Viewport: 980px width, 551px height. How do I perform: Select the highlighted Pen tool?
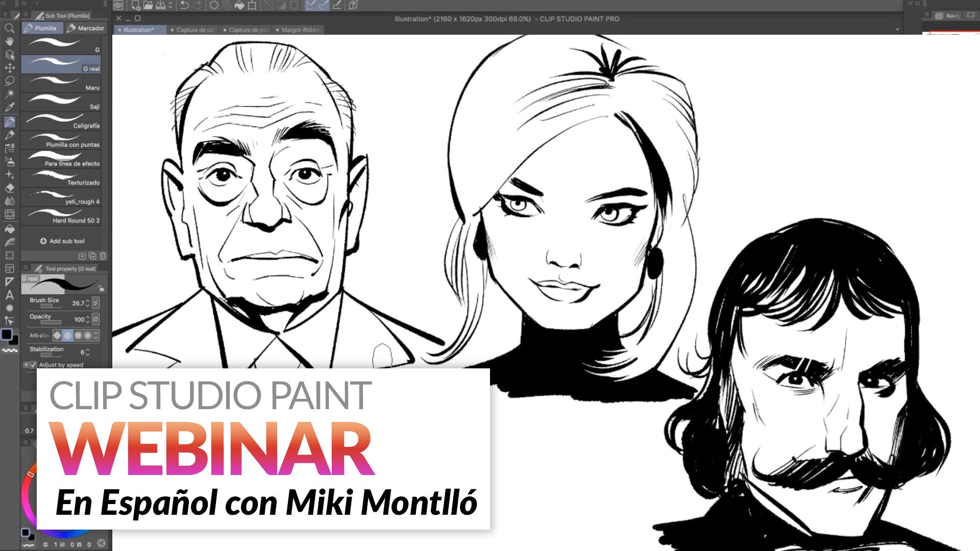9,122
